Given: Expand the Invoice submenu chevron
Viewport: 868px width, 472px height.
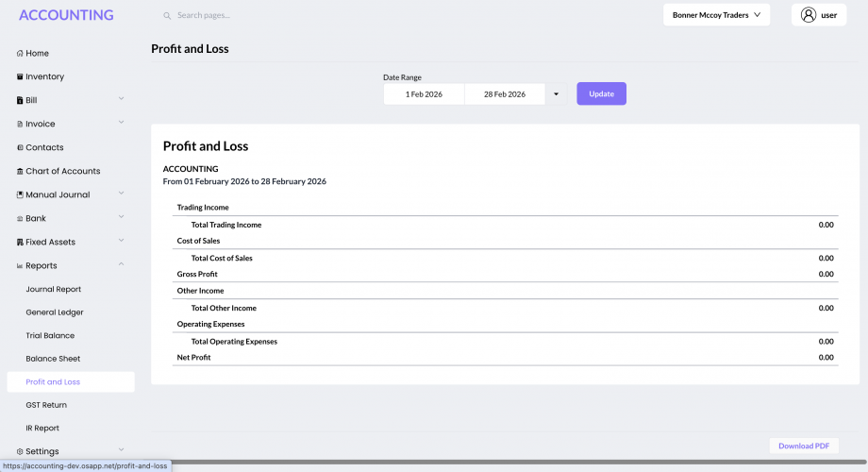Looking at the screenshot, I should (x=121, y=123).
